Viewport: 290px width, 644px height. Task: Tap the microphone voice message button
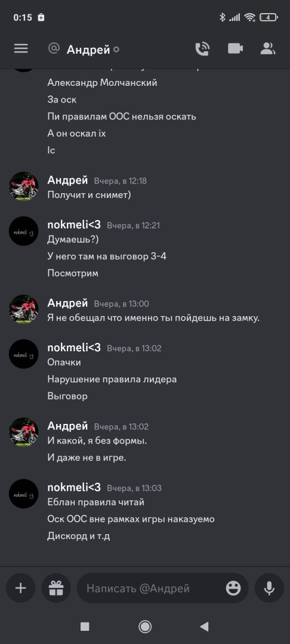(269, 588)
